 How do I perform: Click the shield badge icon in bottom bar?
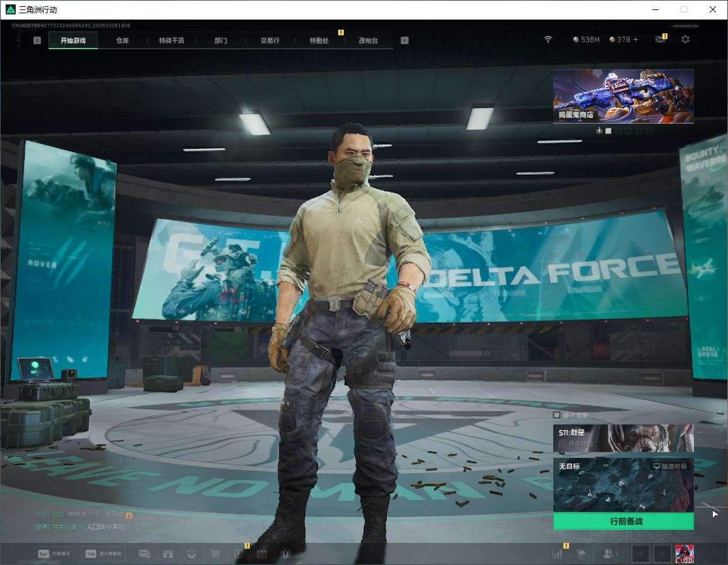pos(238,554)
